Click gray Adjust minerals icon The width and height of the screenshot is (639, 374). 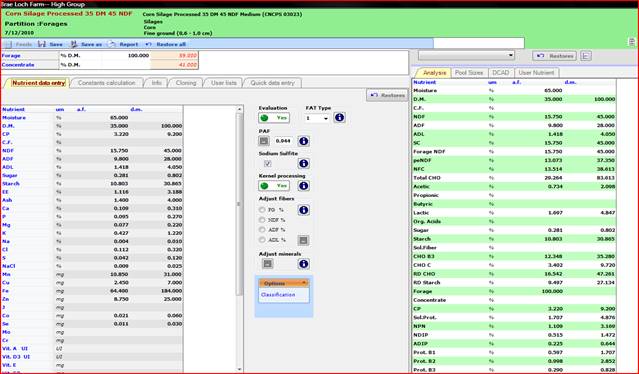[267, 264]
